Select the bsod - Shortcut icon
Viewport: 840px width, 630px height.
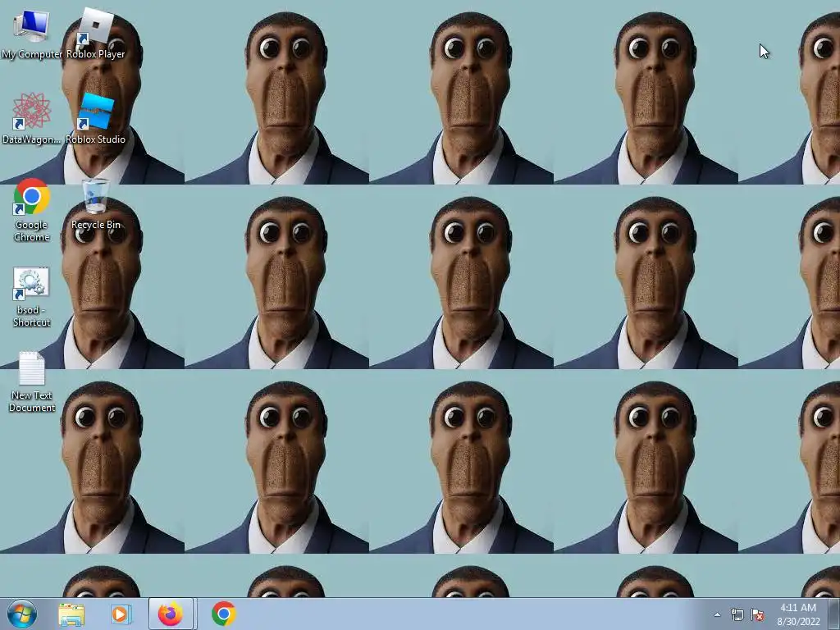point(32,297)
